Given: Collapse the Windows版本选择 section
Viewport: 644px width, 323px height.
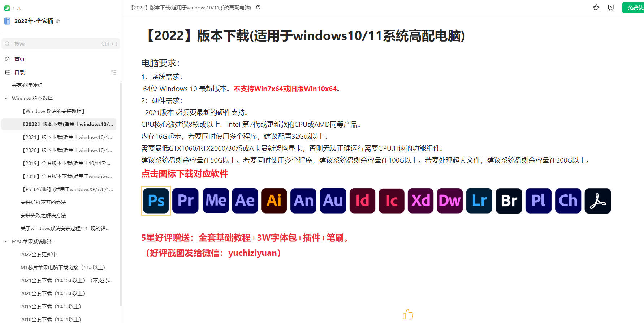Looking at the screenshot, I should tap(6, 98).
